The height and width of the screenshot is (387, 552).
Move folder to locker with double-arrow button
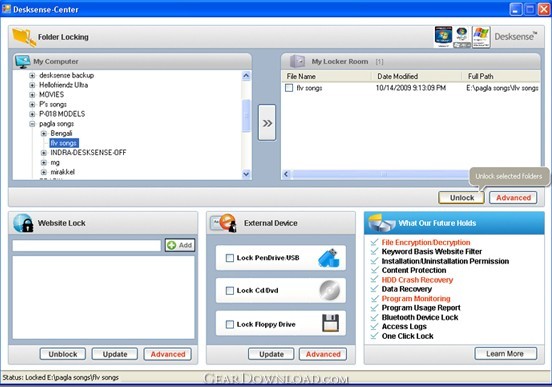pos(267,123)
